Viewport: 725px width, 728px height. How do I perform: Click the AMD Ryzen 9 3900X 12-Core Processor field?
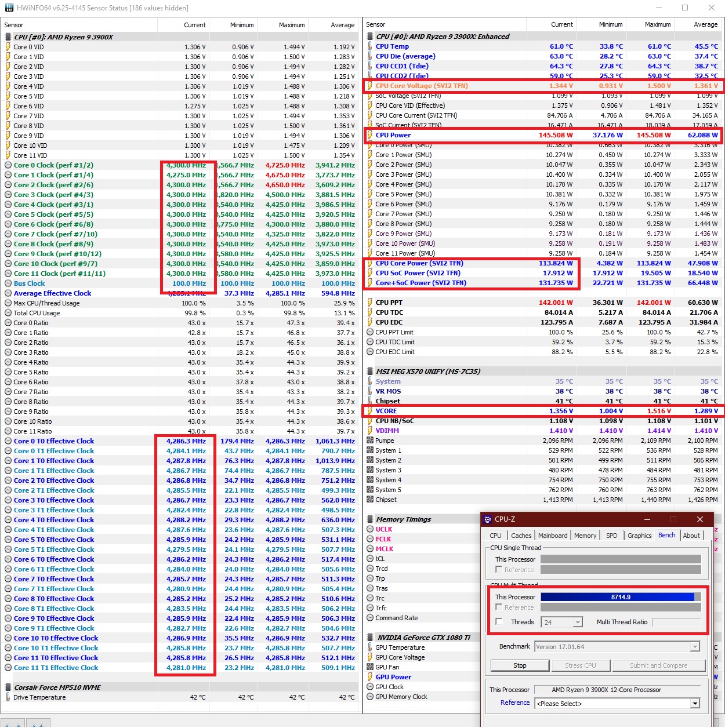coord(617,690)
